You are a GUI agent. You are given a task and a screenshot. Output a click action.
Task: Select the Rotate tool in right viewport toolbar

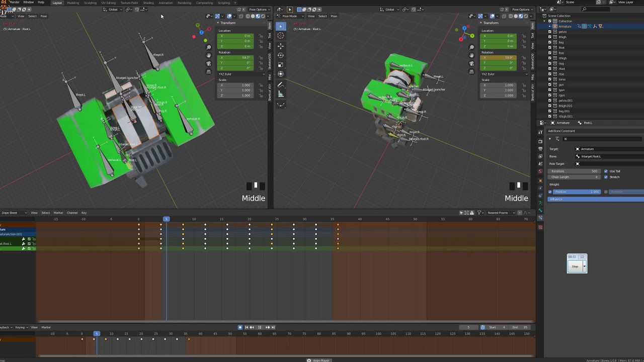click(281, 55)
